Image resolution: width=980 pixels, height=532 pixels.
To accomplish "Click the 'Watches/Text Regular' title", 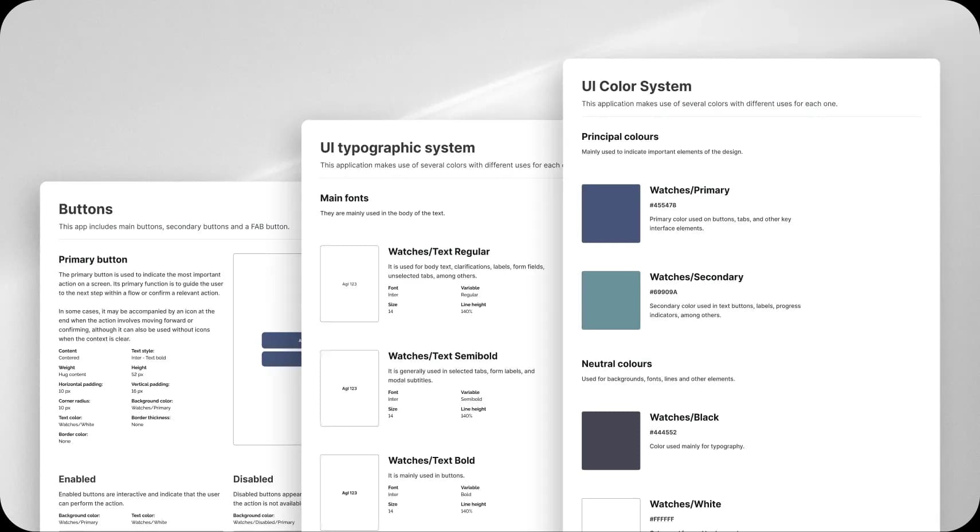I will point(439,251).
